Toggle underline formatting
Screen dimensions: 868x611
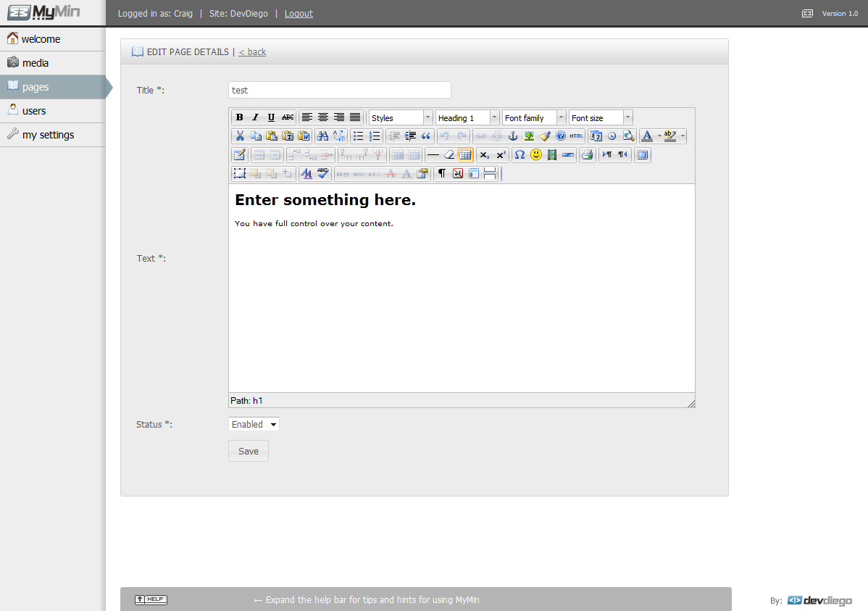tap(271, 117)
